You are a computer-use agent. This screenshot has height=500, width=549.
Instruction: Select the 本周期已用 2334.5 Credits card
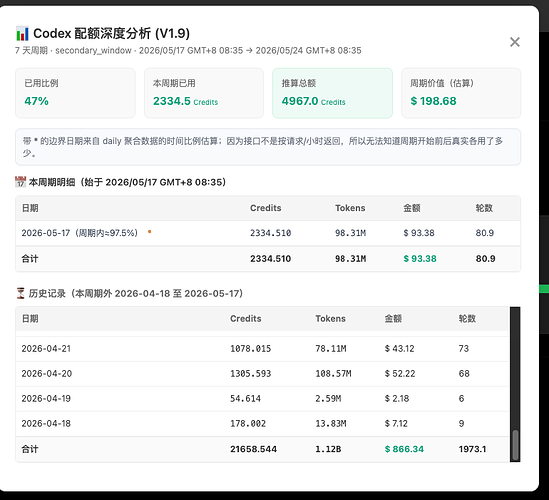(204, 93)
